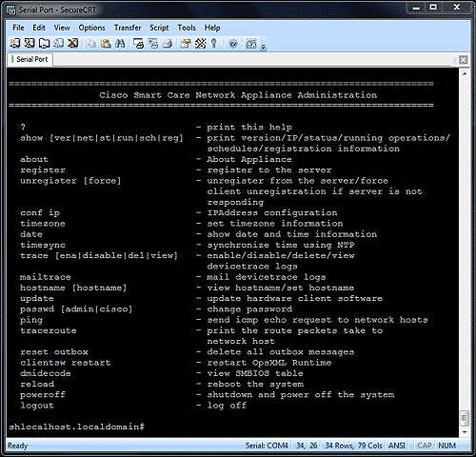
Task: Click the 'timesync' command text
Action: click(43, 245)
